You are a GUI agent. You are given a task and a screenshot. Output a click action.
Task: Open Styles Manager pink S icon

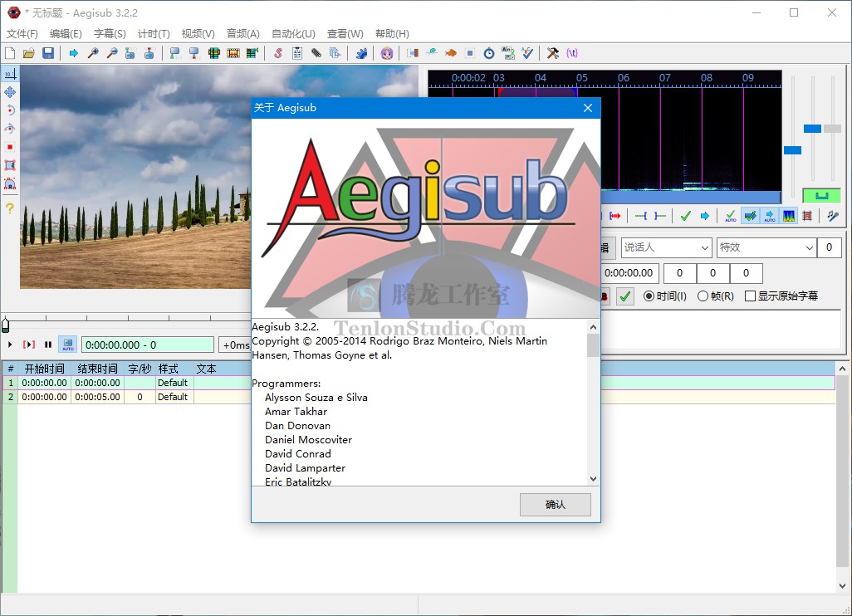click(277, 52)
